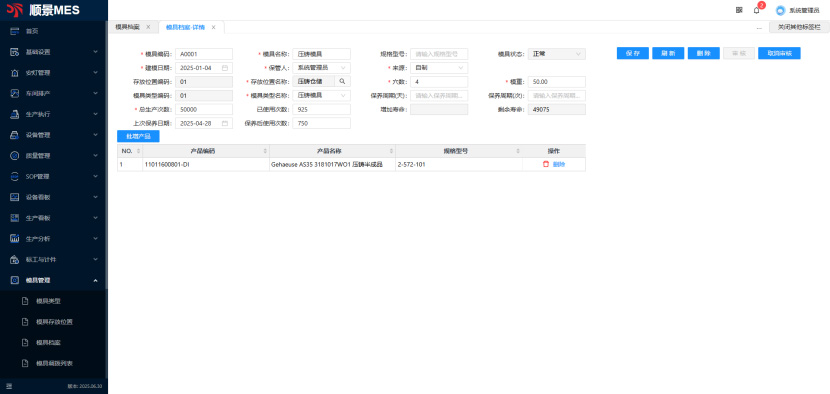This screenshot has height=394, width=830.
Task: Switch to the first 模具档案 tab
Action: pos(128,27)
